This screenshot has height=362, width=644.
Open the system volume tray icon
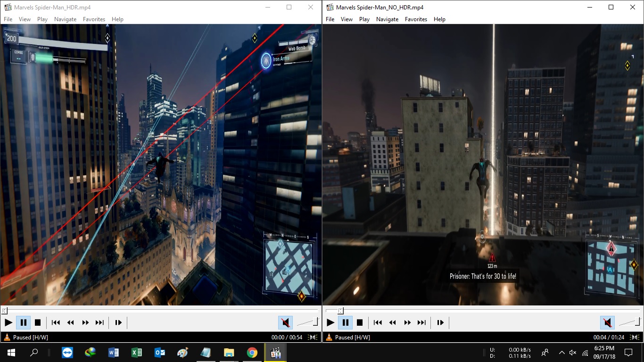(x=573, y=353)
